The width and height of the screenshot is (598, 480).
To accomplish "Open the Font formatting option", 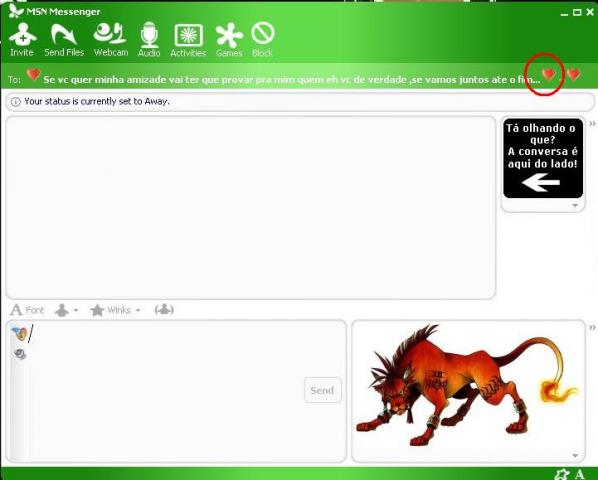I will (x=27, y=310).
